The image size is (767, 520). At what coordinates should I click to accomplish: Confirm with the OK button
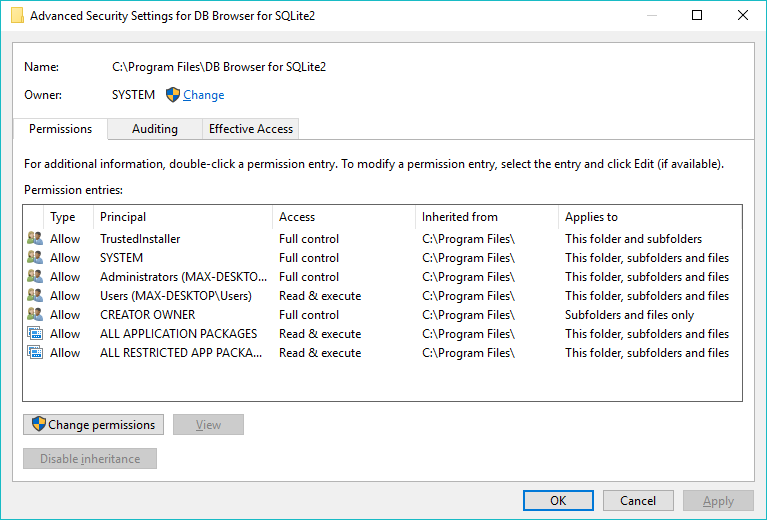(558, 500)
